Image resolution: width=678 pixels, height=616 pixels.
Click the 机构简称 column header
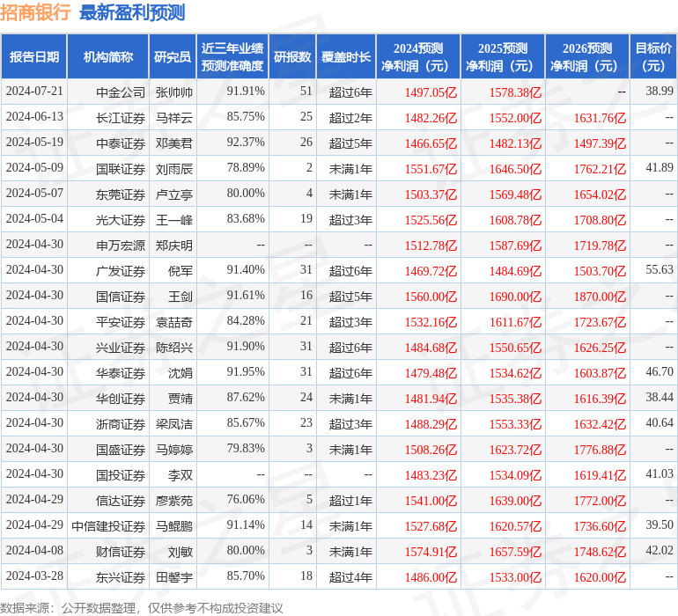(108, 57)
